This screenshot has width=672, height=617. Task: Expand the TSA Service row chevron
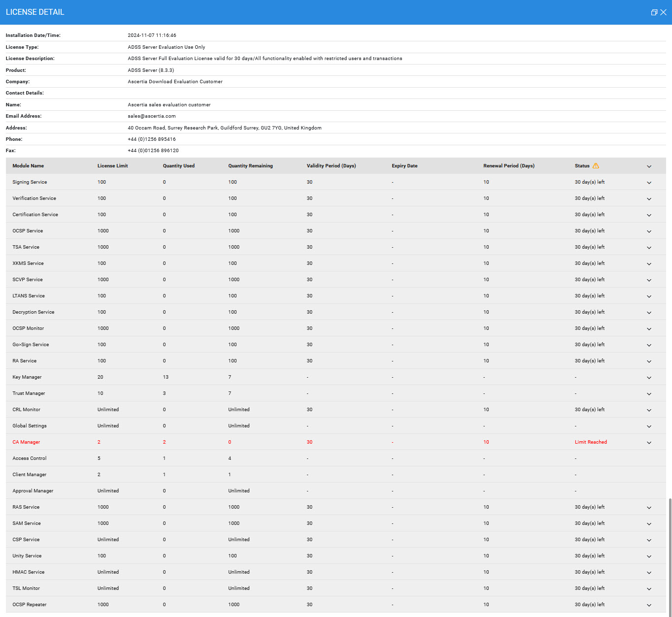(649, 248)
